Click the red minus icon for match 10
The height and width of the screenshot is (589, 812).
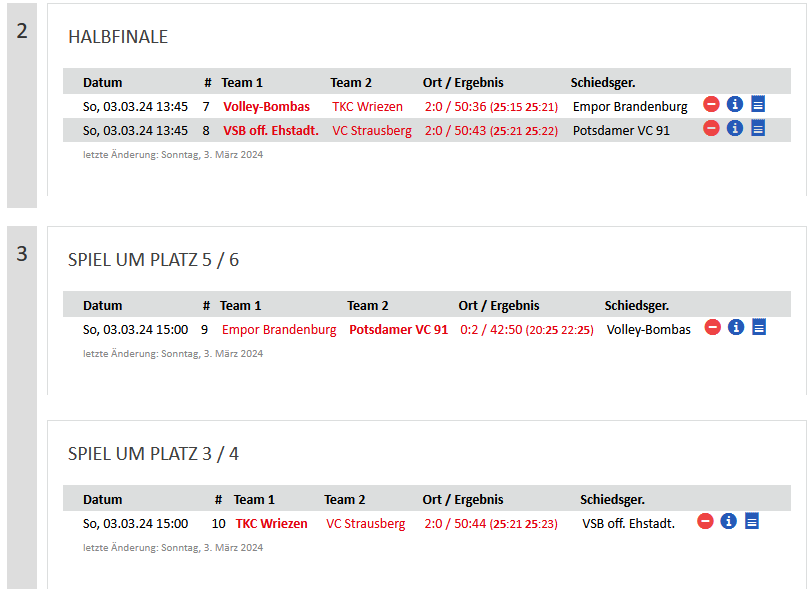705,521
